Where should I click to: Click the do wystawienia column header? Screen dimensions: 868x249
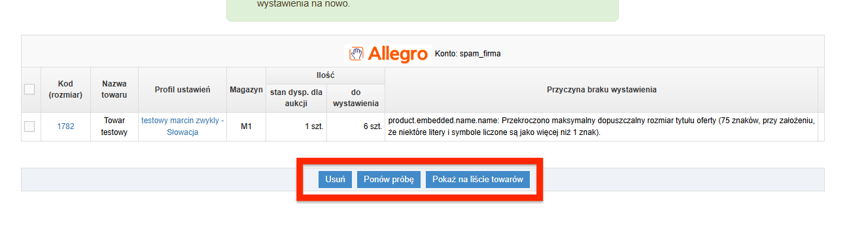coord(356,97)
